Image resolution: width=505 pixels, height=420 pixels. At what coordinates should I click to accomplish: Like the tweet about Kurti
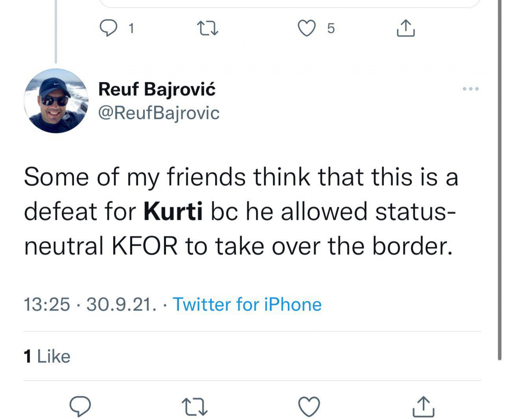pos(309,406)
